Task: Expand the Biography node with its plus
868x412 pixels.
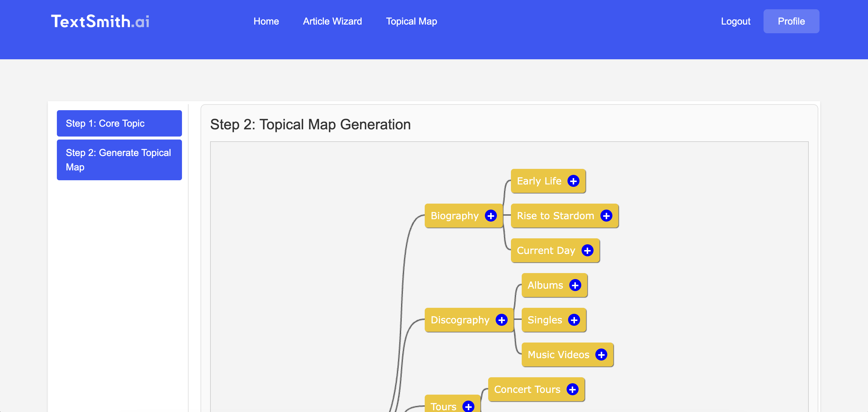Action: click(x=491, y=216)
